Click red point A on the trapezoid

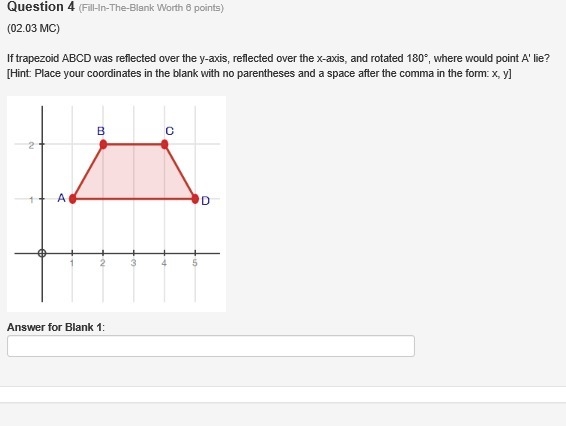coord(73,199)
